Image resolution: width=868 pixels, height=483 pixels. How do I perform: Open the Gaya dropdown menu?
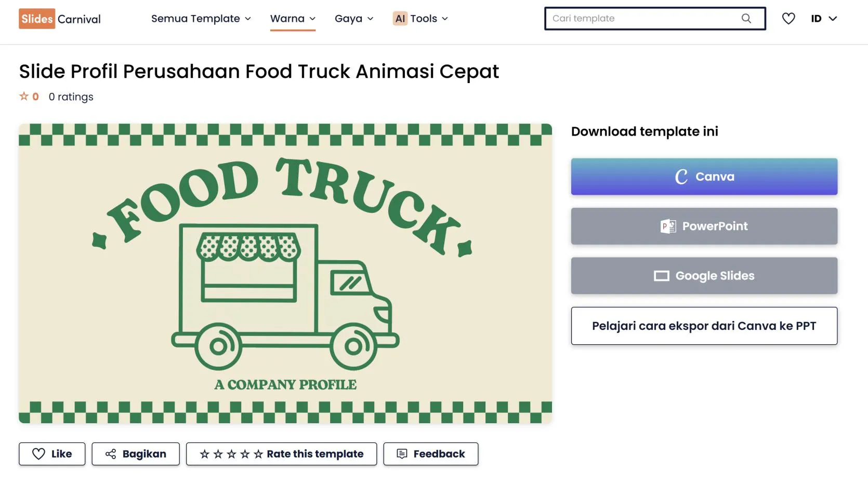pos(353,18)
